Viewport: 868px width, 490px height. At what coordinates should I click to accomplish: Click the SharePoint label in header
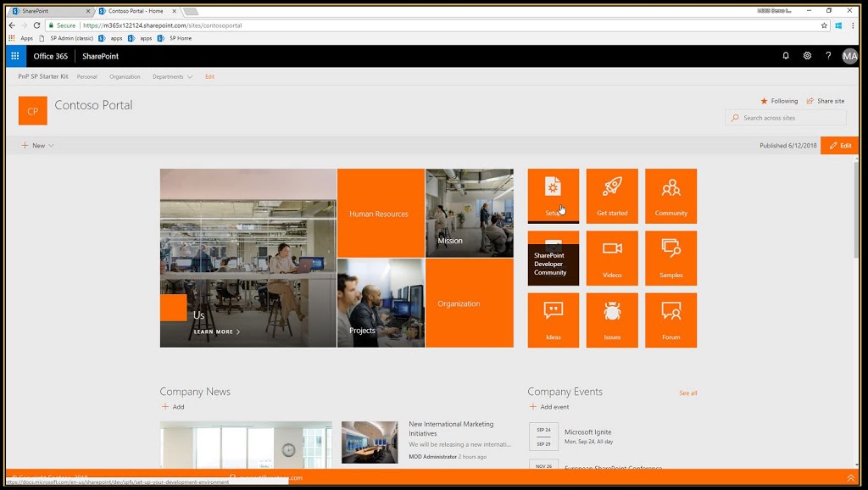click(100, 56)
